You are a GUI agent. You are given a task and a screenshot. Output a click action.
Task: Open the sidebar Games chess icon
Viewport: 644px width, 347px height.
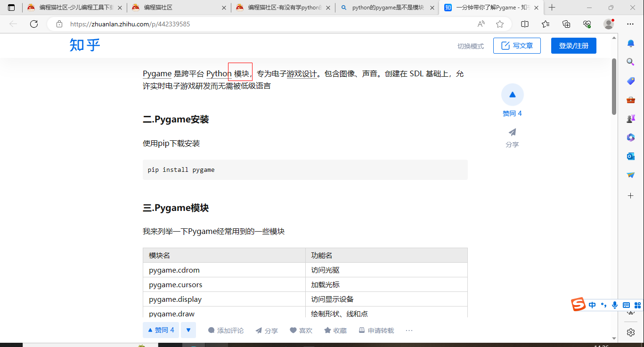[x=631, y=119]
